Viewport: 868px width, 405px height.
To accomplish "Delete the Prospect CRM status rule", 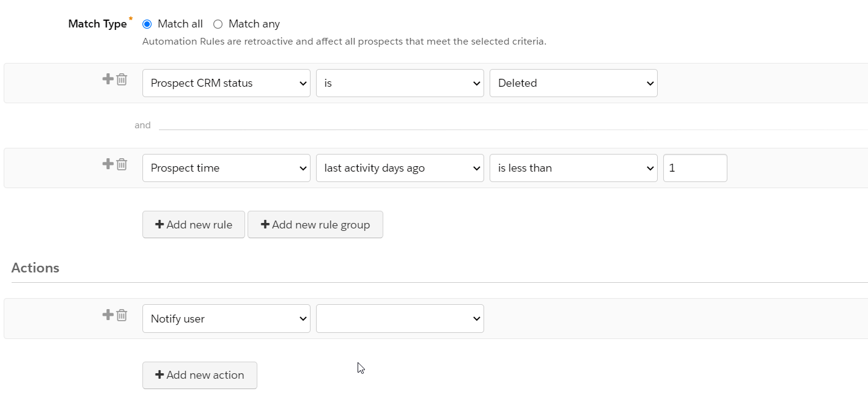I will 122,79.
